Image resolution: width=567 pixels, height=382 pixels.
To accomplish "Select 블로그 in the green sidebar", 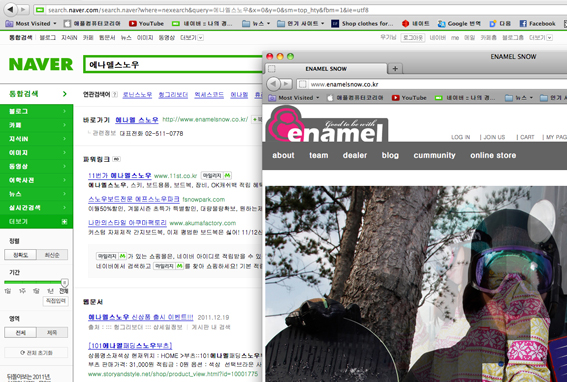I will point(37,111).
